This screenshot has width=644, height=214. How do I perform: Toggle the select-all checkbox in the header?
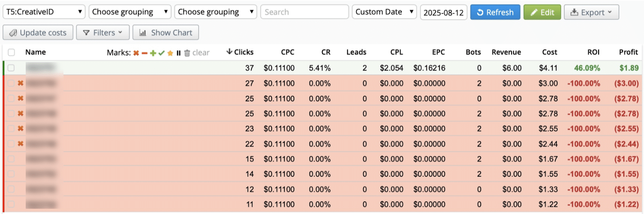(x=11, y=52)
